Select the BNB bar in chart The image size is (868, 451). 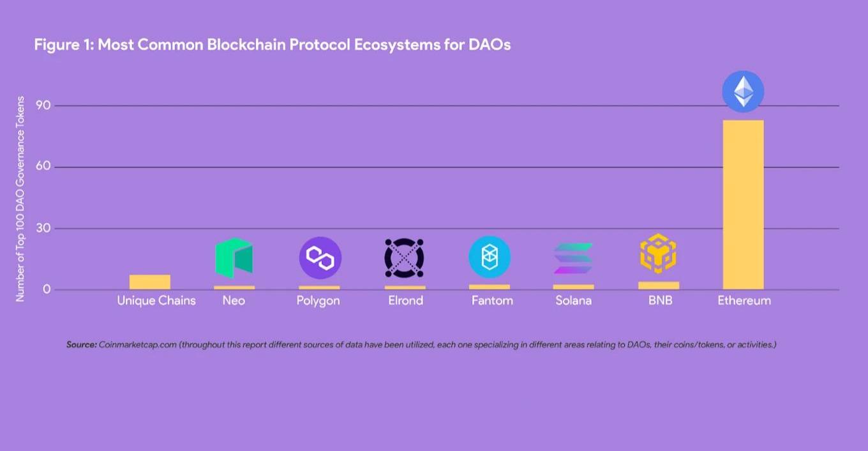tap(659, 286)
